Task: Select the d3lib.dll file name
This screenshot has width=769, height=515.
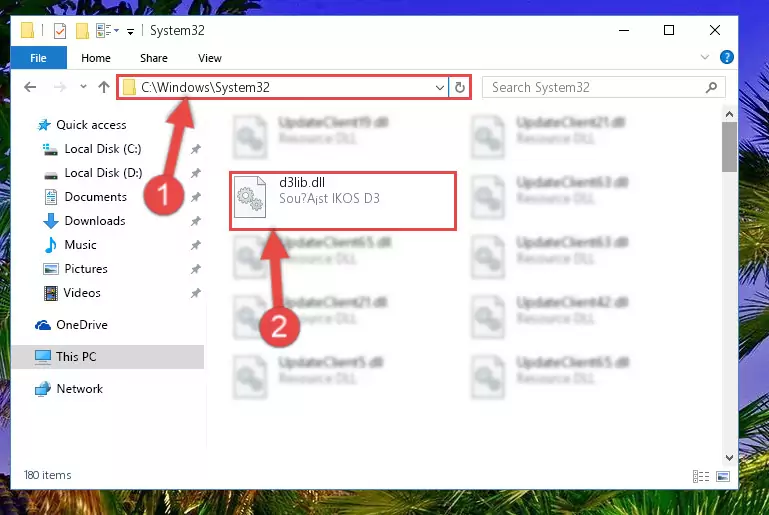Action: tap(302, 182)
